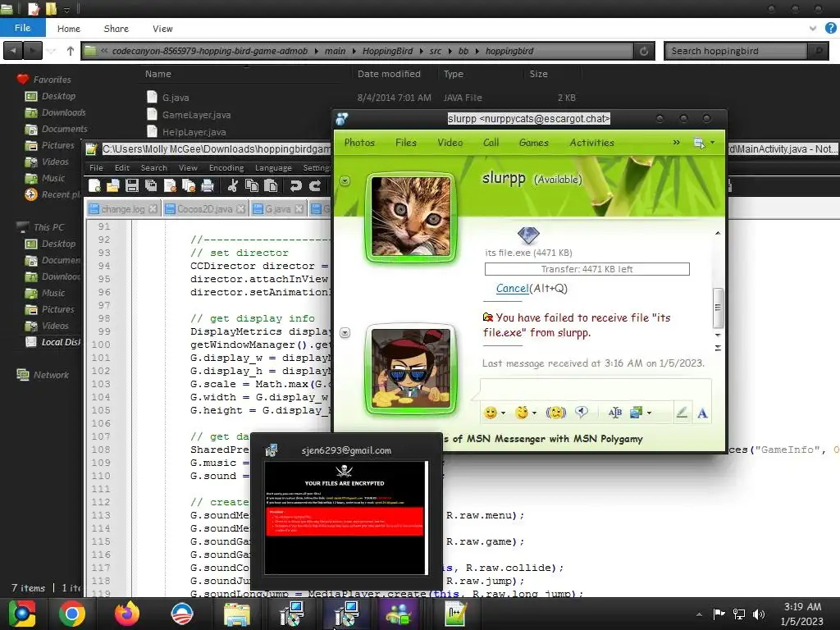Click the Notepad++ taskbar icon
840x630 pixels.
[x=455, y=614]
